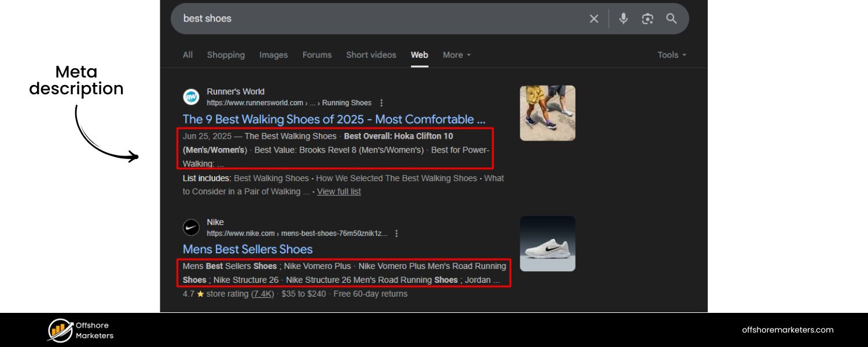Screen dimensions: 868x347
Task: Click the View full list link
Action: (339, 191)
